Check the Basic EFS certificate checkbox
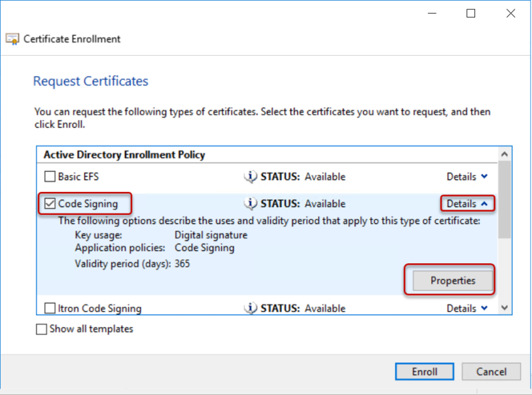 50,176
